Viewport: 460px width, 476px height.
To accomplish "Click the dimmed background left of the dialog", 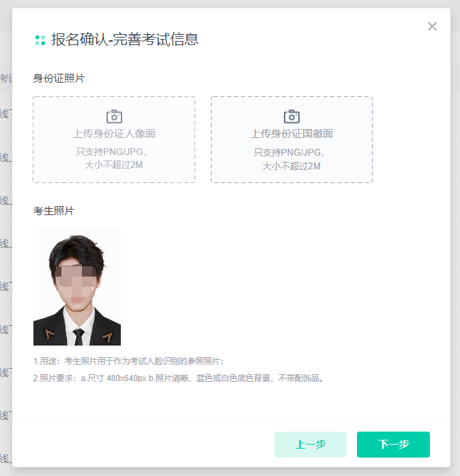I will tap(5, 239).
